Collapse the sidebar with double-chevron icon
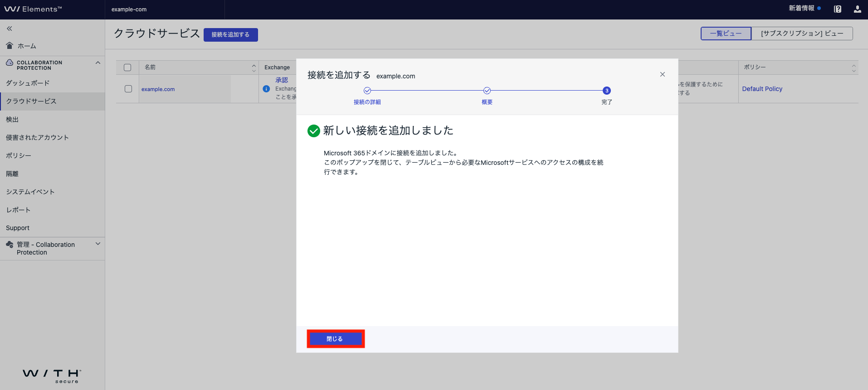This screenshot has height=390, width=868. coord(9,29)
